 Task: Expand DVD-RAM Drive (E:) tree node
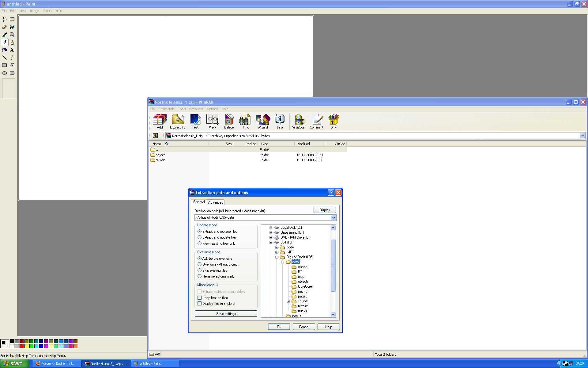click(271, 237)
